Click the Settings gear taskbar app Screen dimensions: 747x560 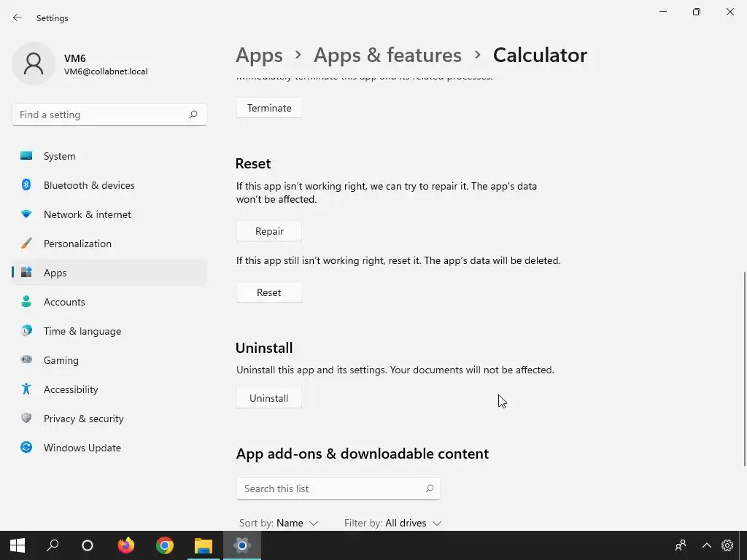click(242, 545)
